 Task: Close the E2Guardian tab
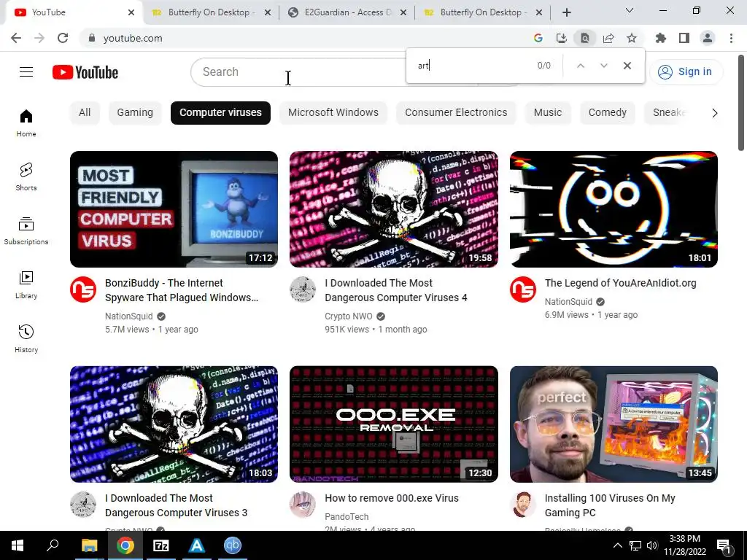(403, 13)
